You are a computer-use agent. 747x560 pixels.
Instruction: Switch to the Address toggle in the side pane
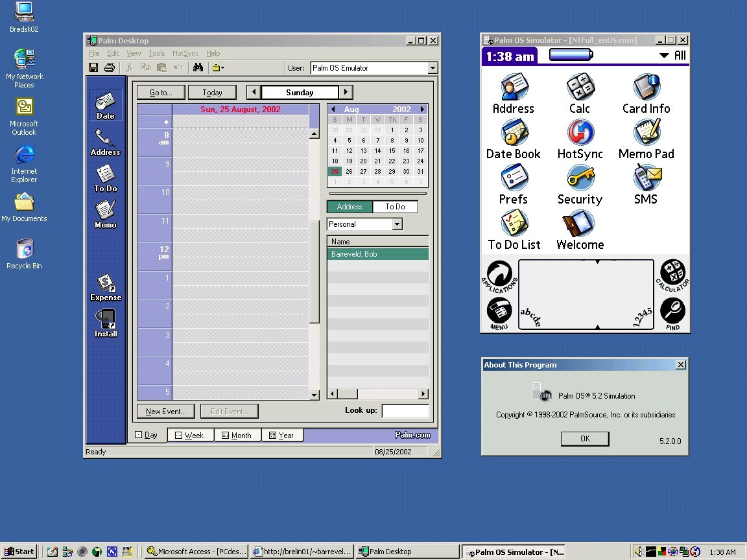coord(350,207)
